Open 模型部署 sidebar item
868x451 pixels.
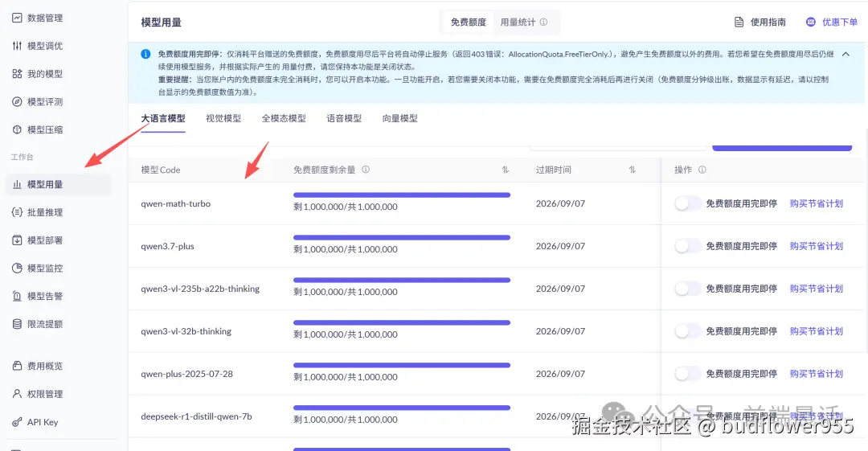38,240
